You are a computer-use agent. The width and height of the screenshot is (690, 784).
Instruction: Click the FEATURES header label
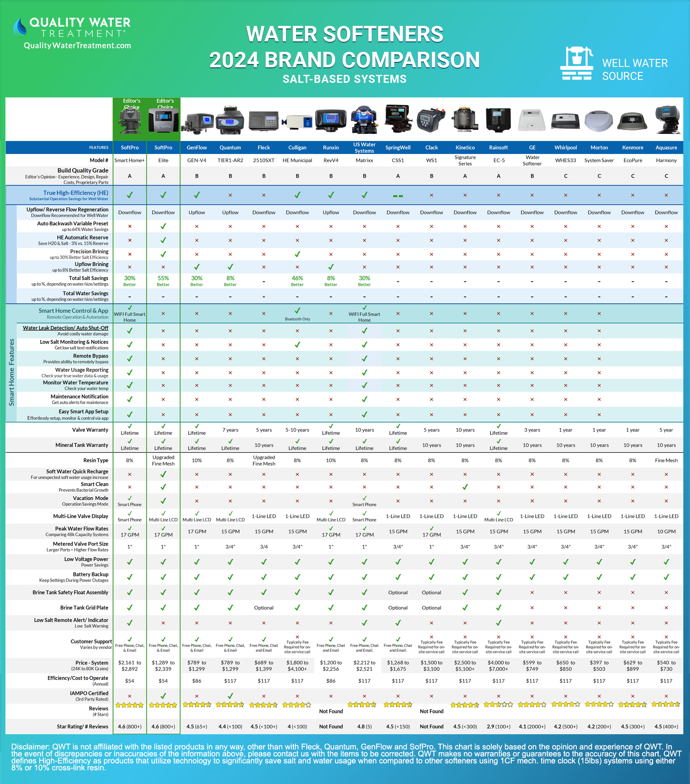coord(99,148)
